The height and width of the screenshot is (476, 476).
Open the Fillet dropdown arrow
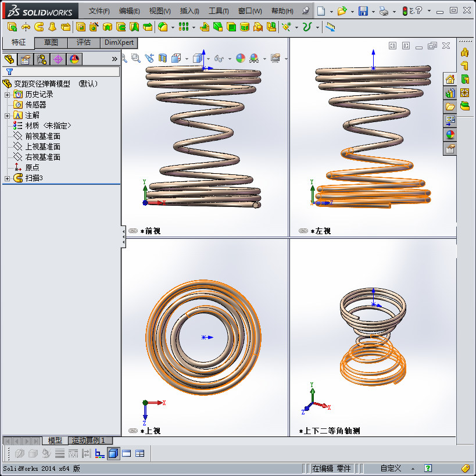tap(173, 27)
